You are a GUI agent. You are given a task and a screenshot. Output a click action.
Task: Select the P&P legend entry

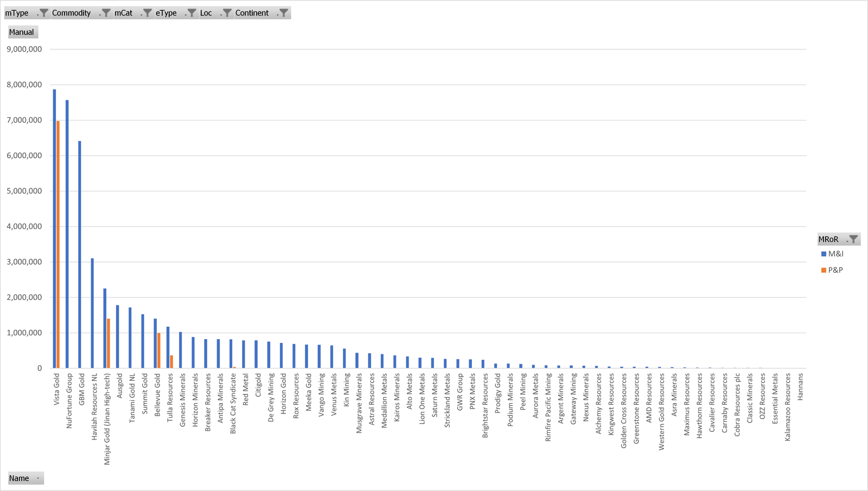tap(833, 270)
